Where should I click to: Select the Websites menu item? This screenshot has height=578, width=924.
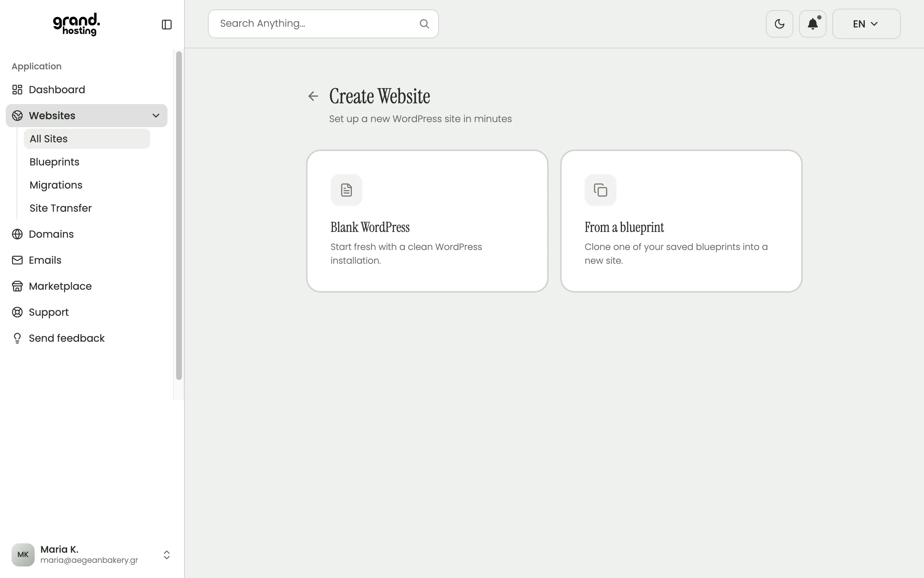tap(86, 116)
